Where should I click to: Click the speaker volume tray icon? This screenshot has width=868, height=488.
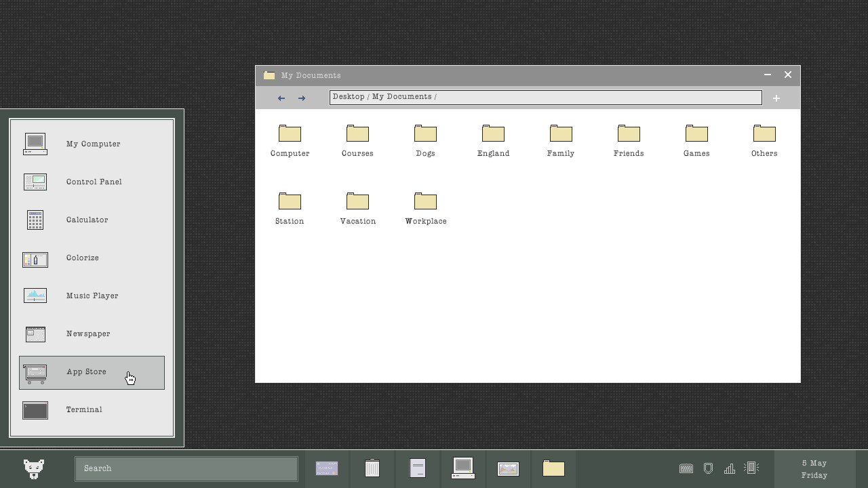click(x=751, y=468)
